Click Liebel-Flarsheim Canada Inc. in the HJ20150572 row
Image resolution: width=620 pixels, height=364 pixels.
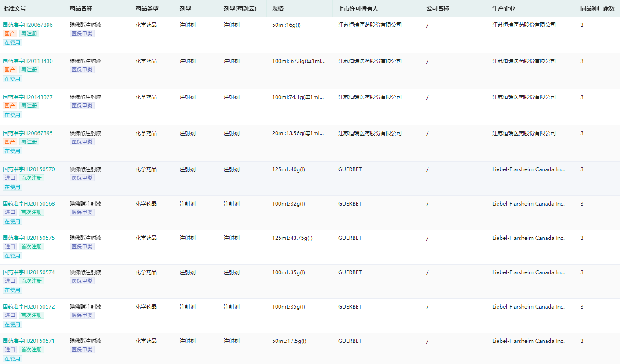528,307
